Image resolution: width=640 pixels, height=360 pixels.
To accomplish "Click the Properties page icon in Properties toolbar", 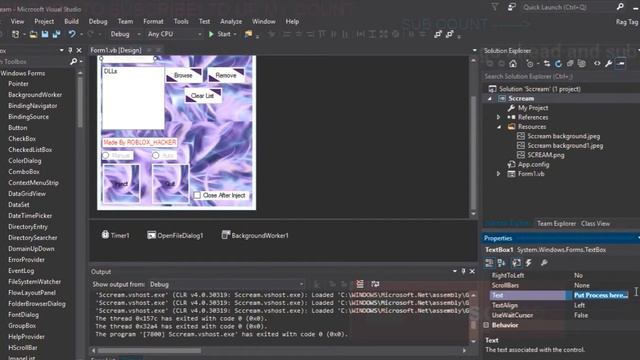I will pyautogui.click(x=516, y=263).
